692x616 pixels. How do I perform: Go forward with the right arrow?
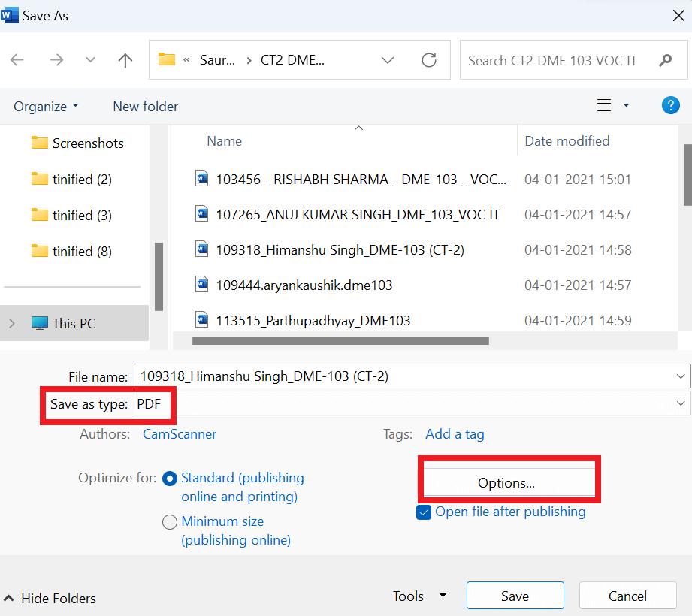tap(56, 59)
